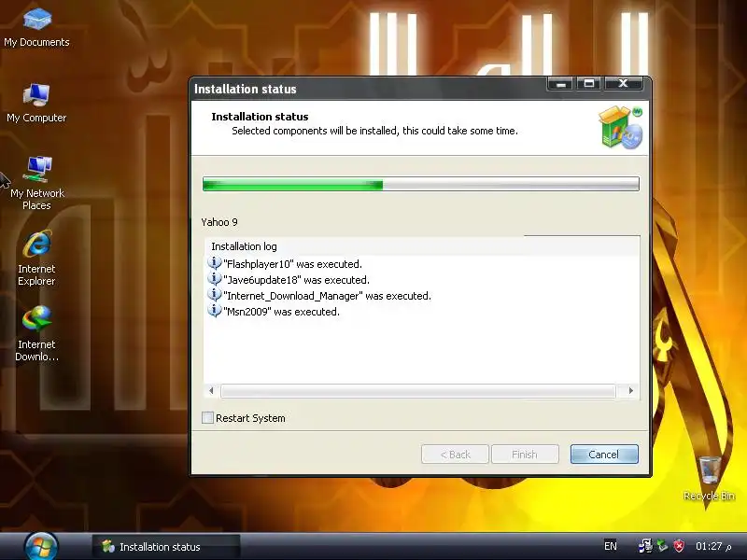This screenshot has width=747, height=560.
Task: Select the "Msn2009" was executed log line
Action: click(281, 312)
